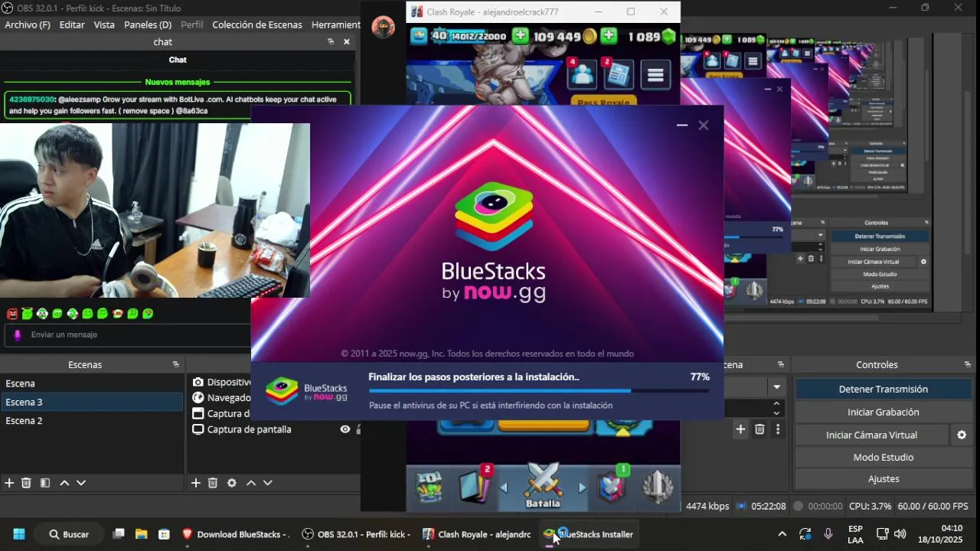The height and width of the screenshot is (551, 980).
Task: Click the purple emote icon in chat input
Action: click(18, 334)
